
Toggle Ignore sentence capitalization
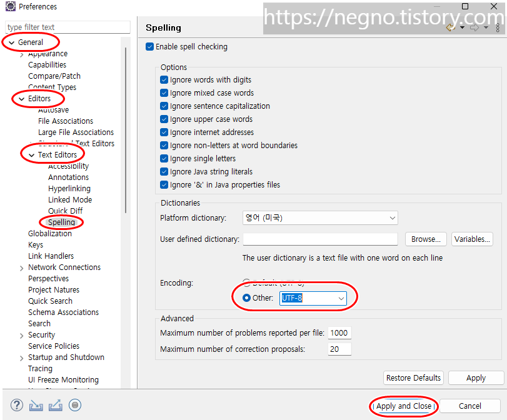click(164, 106)
